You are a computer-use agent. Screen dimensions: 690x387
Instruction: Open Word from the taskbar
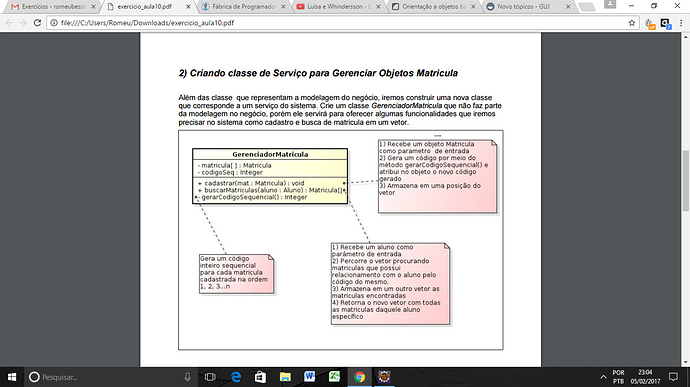pos(309,377)
